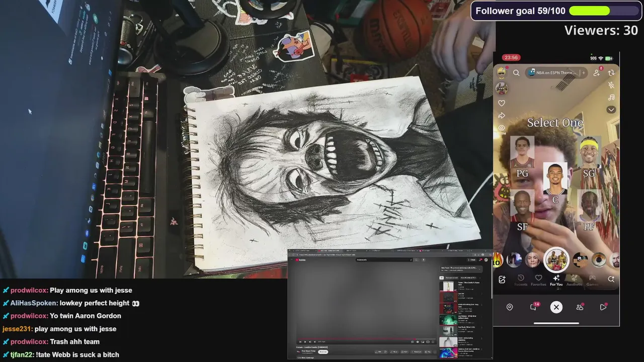Open the YouTube player settings gear
644x362 pixels.
(418, 342)
